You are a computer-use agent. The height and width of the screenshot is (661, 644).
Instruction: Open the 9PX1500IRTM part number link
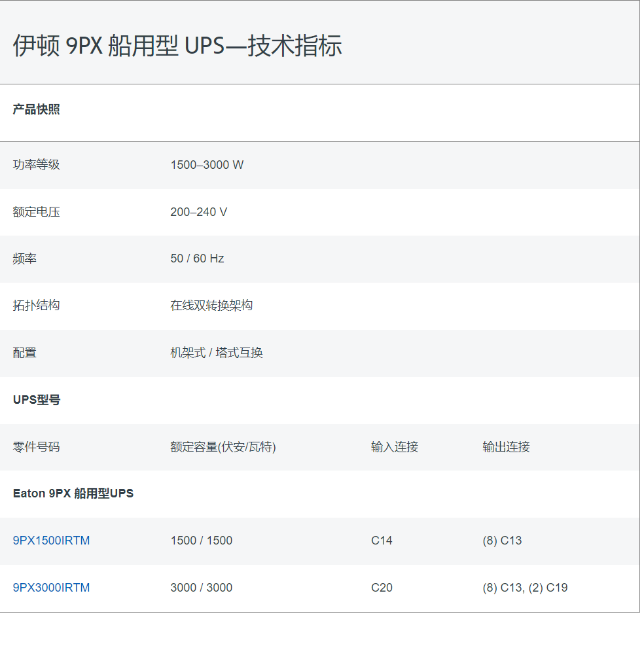coord(52,541)
